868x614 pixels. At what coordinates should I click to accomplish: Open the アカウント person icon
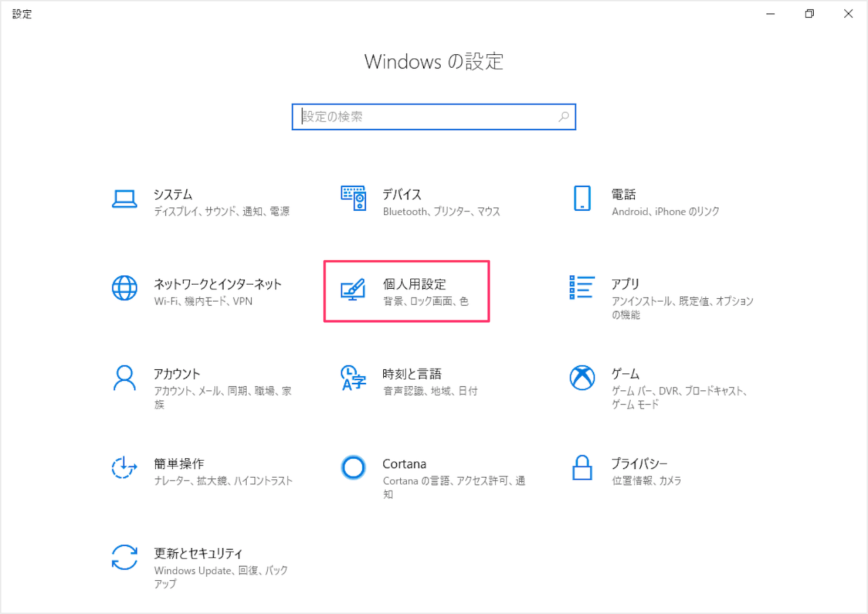[125, 377]
